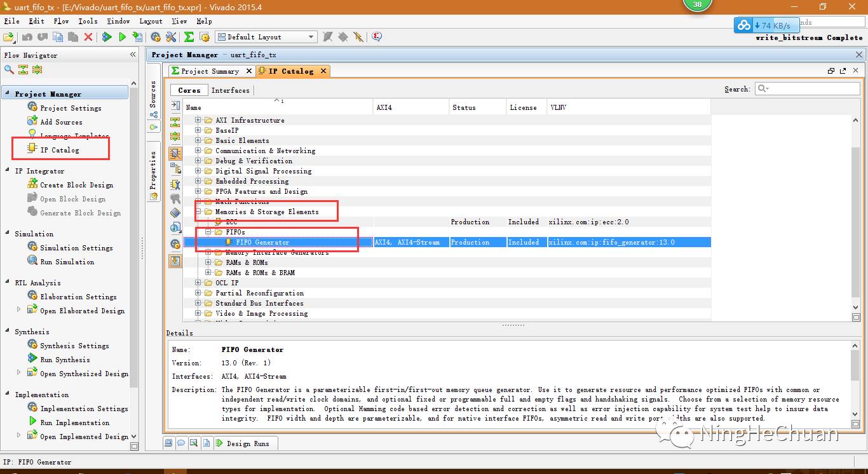Collapse all items in the IP Catalog tree

(175, 121)
